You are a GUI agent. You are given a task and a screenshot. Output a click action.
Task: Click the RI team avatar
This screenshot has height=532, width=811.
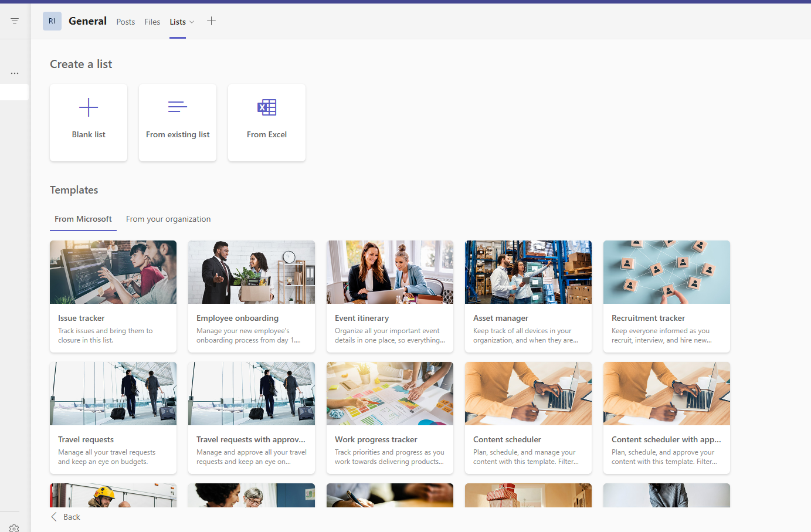[52, 21]
